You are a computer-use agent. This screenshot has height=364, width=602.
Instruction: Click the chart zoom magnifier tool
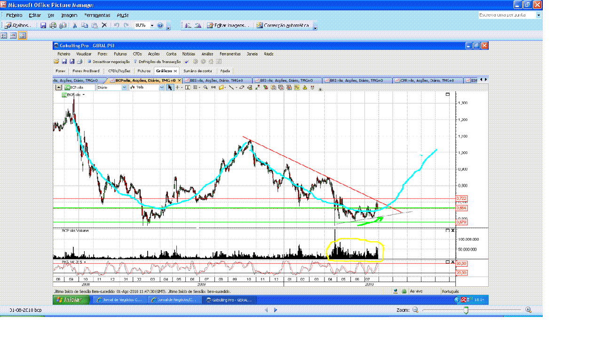click(x=206, y=87)
